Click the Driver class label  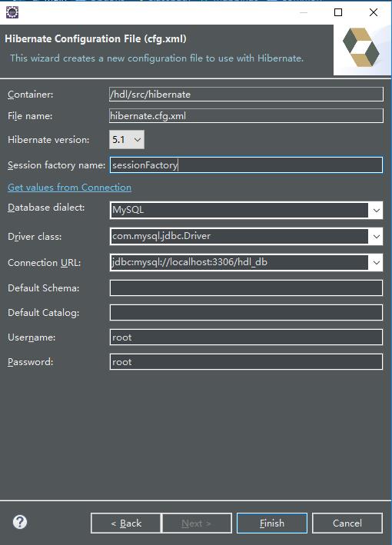[35, 236]
